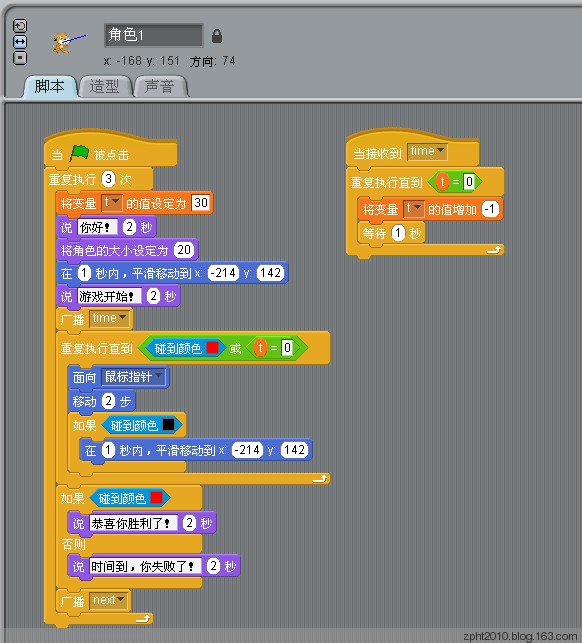The width and height of the screenshot is (582, 643).
Task: Edit say text 时间到,你失败了!
Action: click(145, 566)
